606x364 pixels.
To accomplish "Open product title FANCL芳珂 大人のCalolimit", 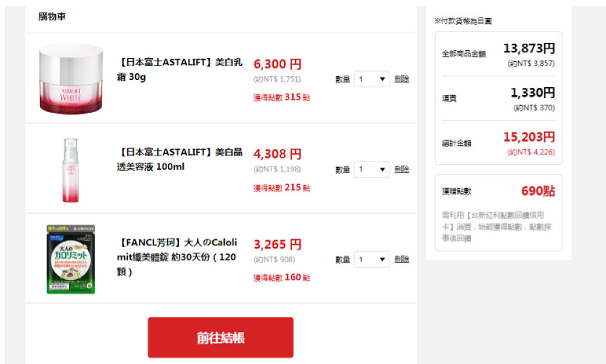I will point(177,257).
